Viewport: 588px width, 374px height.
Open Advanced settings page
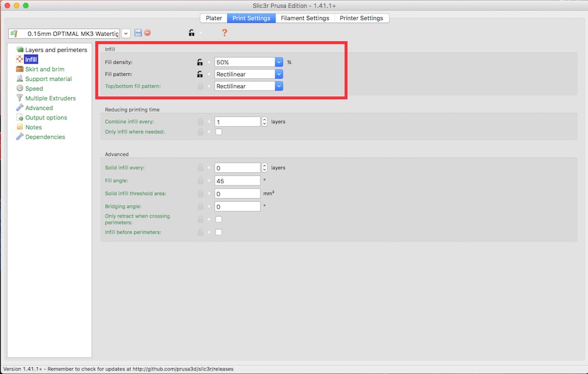point(39,108)
